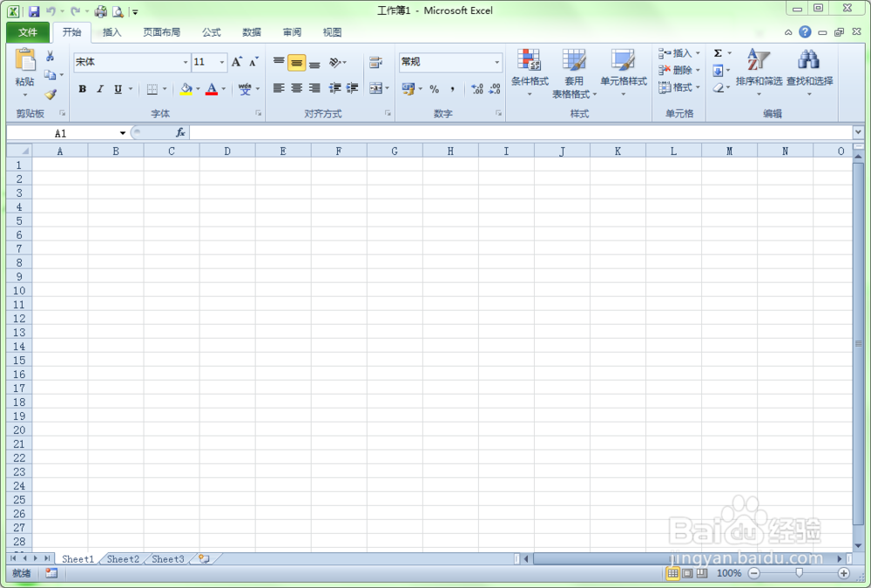
Task: Open the font size dropdown showing 11
Action: [x=221, y=62]
